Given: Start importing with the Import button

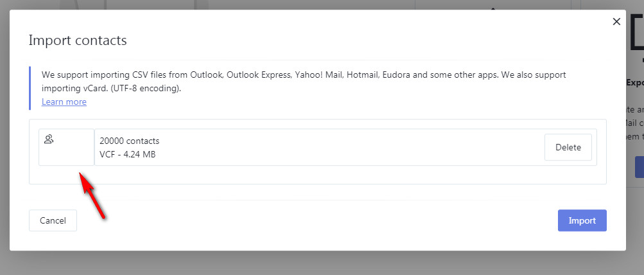Looking at the screenshot, I should (x=582, y=220).
